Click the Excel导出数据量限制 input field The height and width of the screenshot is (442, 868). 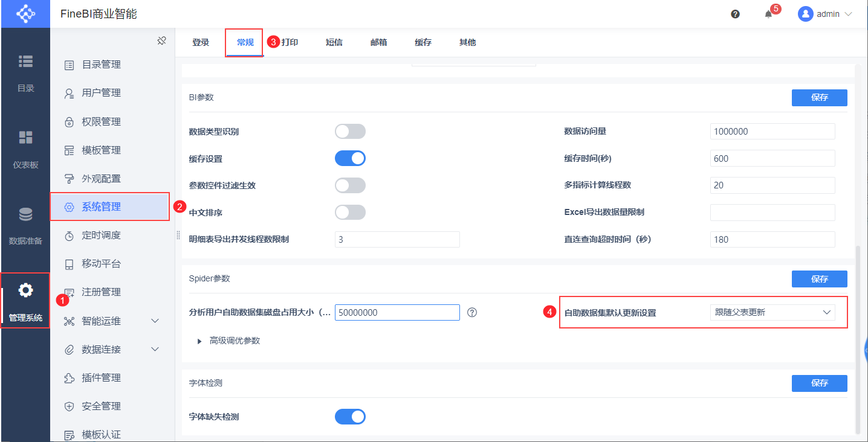click(x=772, y=213)
